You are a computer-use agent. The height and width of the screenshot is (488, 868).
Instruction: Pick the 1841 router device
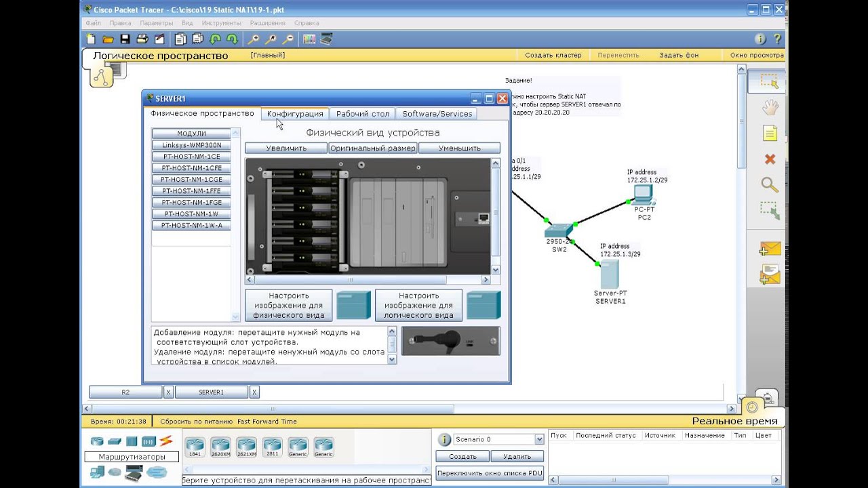tap(195, 447)
